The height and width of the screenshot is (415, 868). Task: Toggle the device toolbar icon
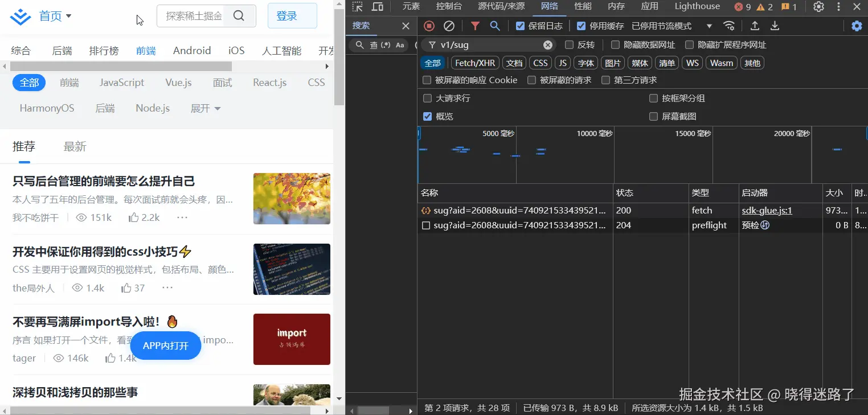click(x=377, y=7)
